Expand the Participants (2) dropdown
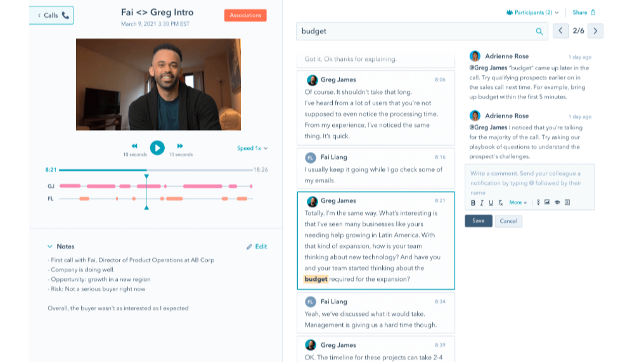This screenshot has height=362, width=644. coord(532,12)
